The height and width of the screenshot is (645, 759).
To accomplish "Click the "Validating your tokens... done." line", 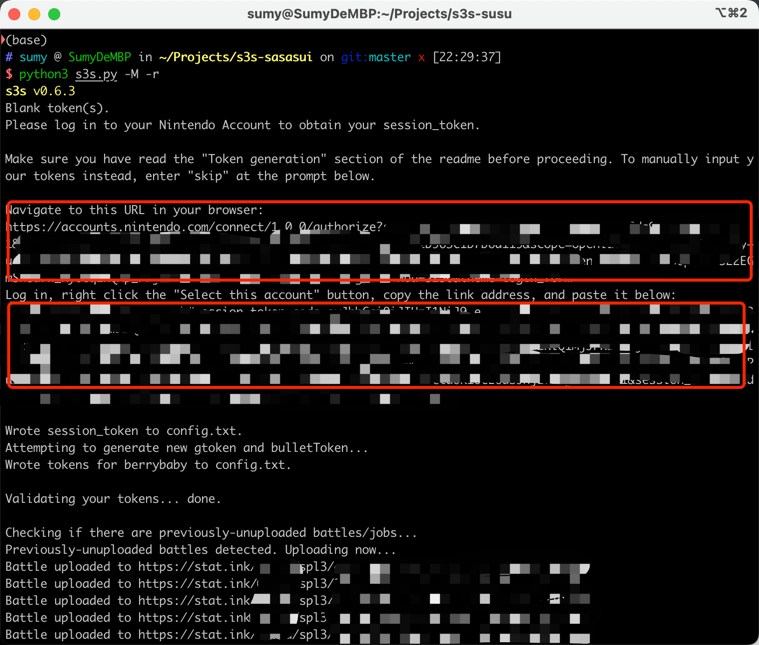I will [x=113, y=499].
